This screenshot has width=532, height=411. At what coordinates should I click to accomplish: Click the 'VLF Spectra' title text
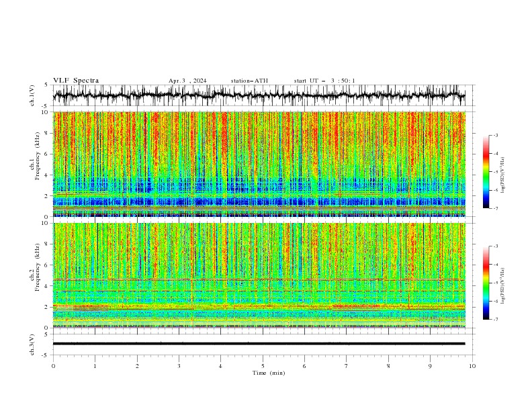(x=76, y=81)
